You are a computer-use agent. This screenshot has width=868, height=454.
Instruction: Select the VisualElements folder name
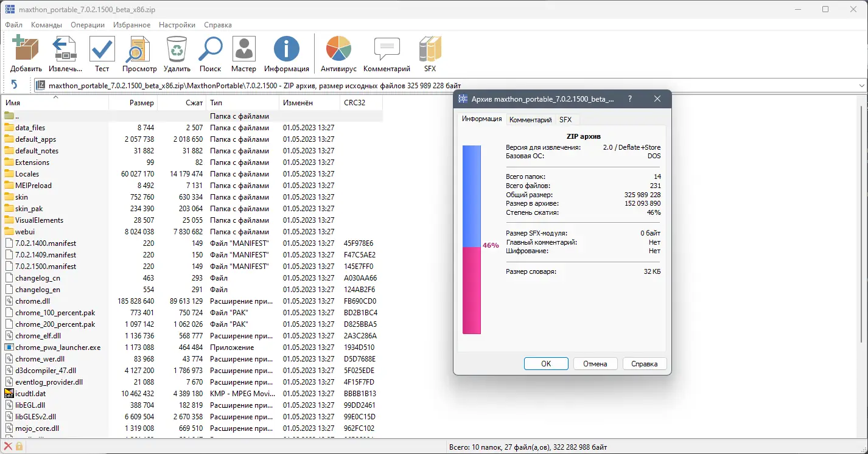(x=40, y=220)
